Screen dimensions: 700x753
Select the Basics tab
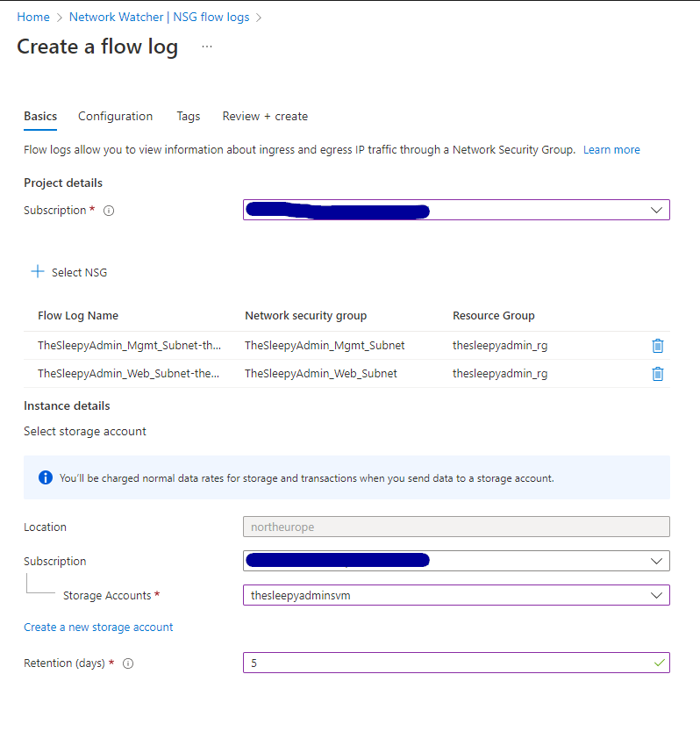40,116
